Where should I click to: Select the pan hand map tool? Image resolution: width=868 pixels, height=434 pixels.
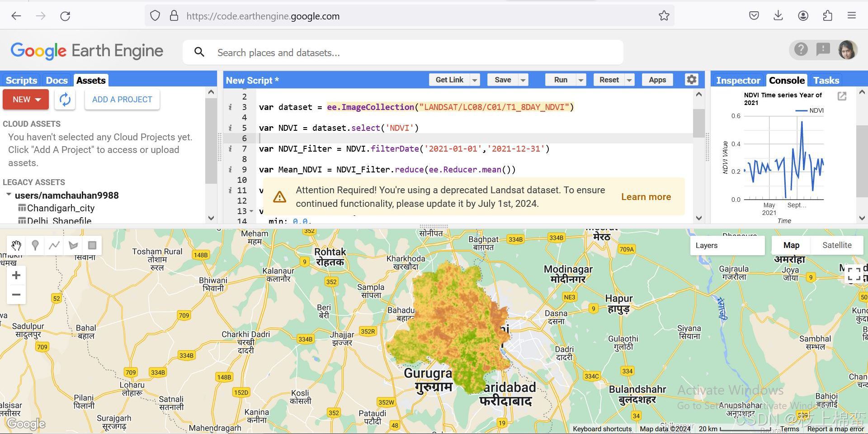click(x=16, y=245)
